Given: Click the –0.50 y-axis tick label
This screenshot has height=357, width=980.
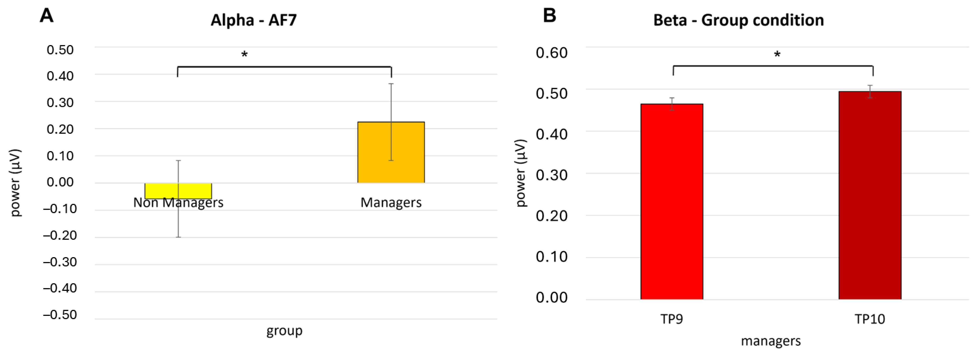Looking at the screenshot, I should [60, 315].
